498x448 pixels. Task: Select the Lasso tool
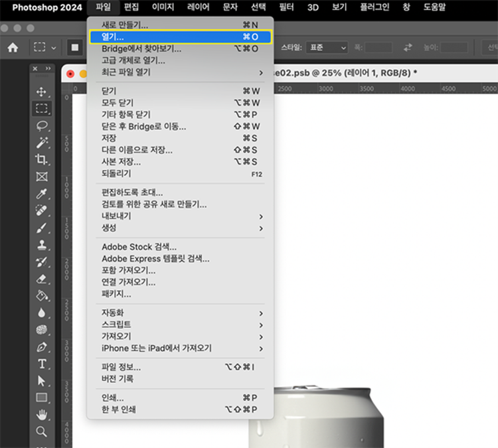click(x=42, y=125)
